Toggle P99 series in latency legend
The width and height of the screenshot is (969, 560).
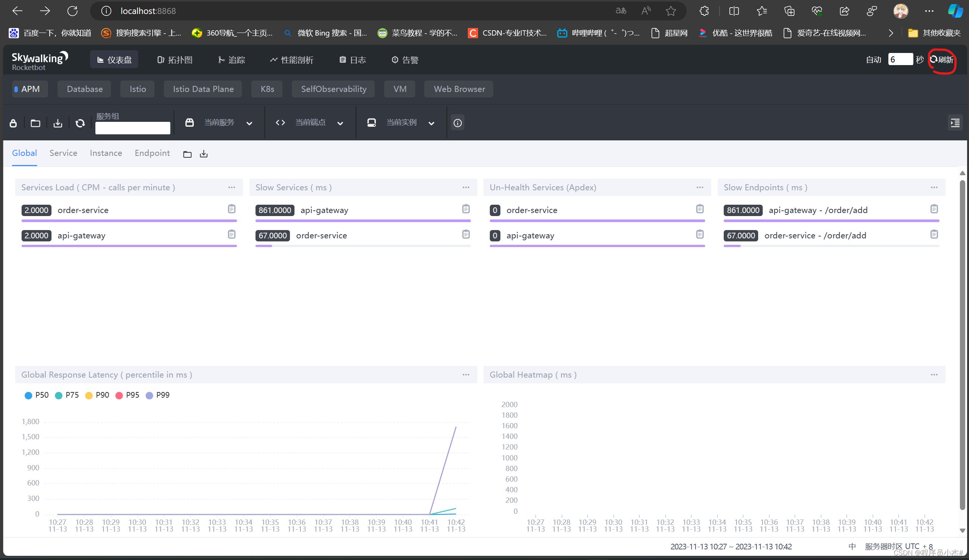click(x=158, y=395)
